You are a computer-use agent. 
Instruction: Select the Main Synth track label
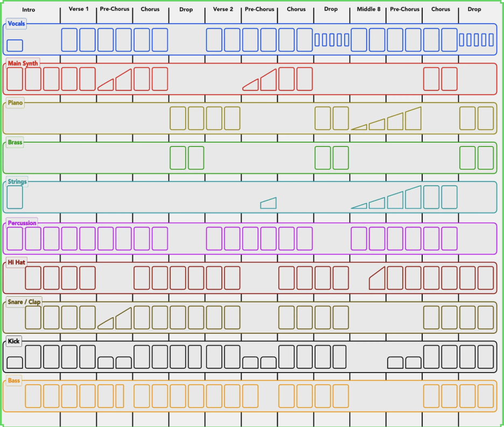point(23,64)
